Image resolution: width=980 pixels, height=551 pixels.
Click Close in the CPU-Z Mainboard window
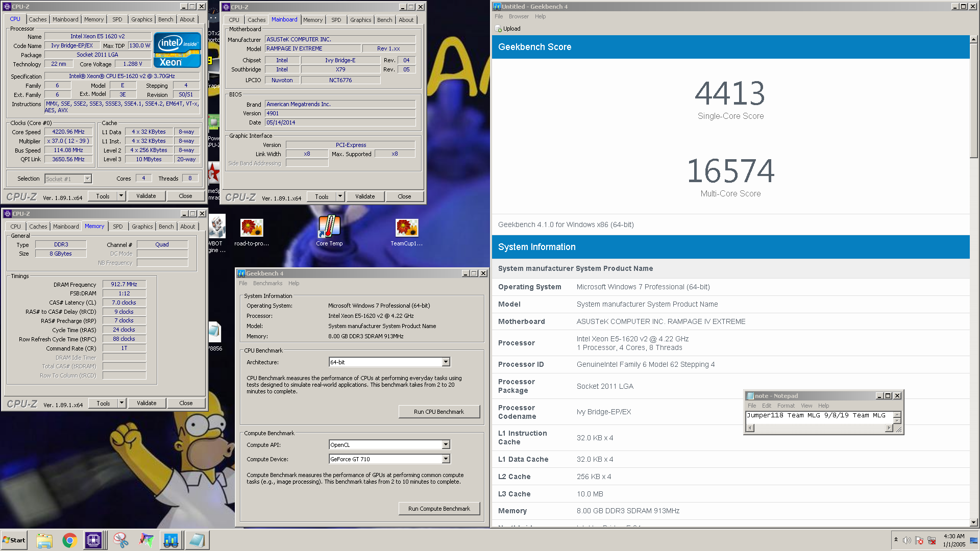pos(404,196)
